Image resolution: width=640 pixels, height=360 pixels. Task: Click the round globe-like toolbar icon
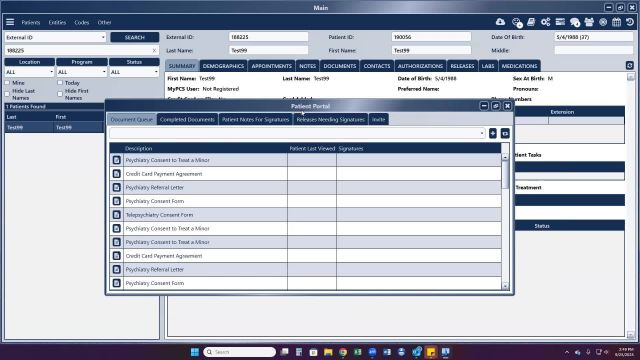click(x=603, y=22)
